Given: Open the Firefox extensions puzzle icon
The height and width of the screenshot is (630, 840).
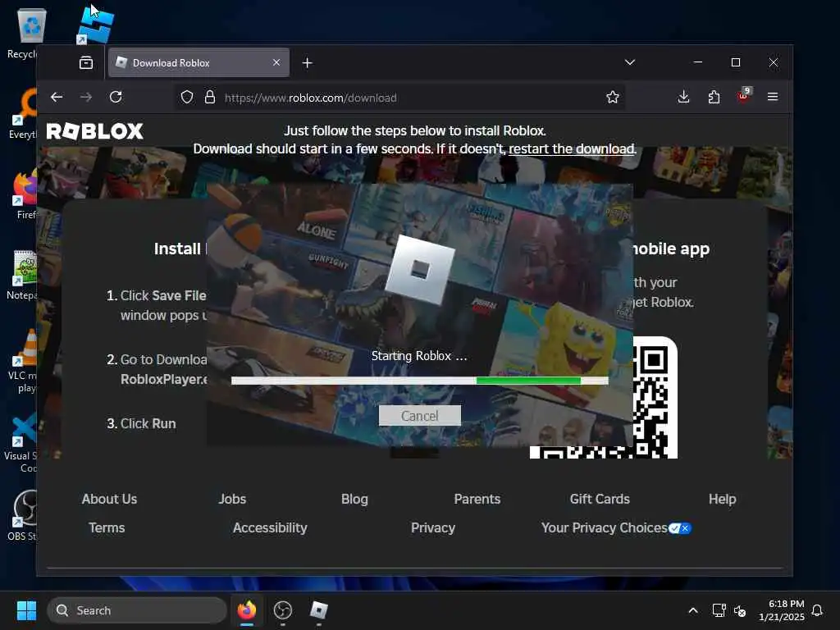Looking at the screenshot, I should click(714, 97).
